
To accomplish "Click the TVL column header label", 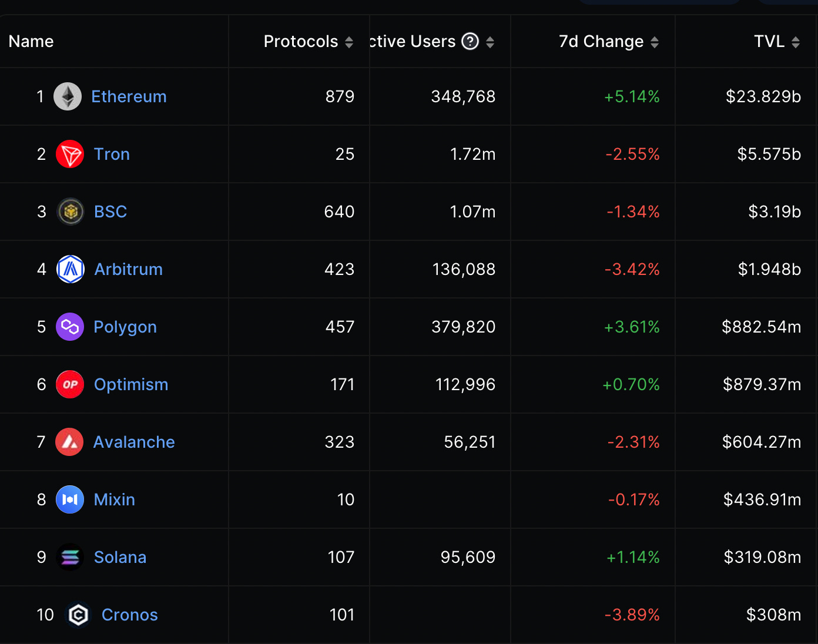I will coord(769,41).
